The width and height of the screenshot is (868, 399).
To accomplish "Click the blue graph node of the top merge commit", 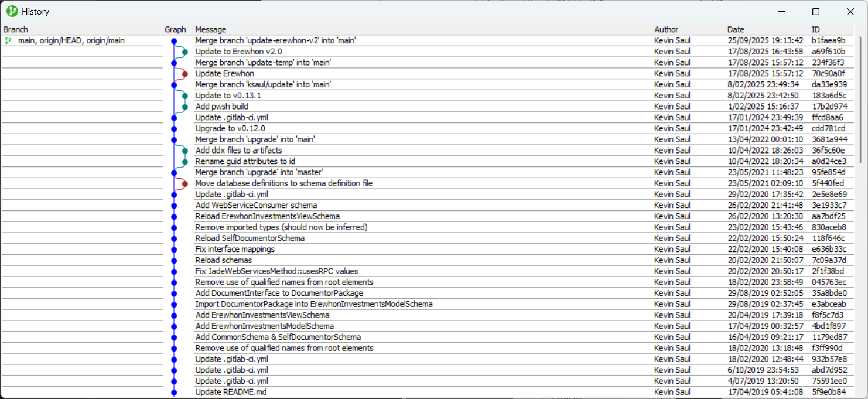I will point(174,41).
